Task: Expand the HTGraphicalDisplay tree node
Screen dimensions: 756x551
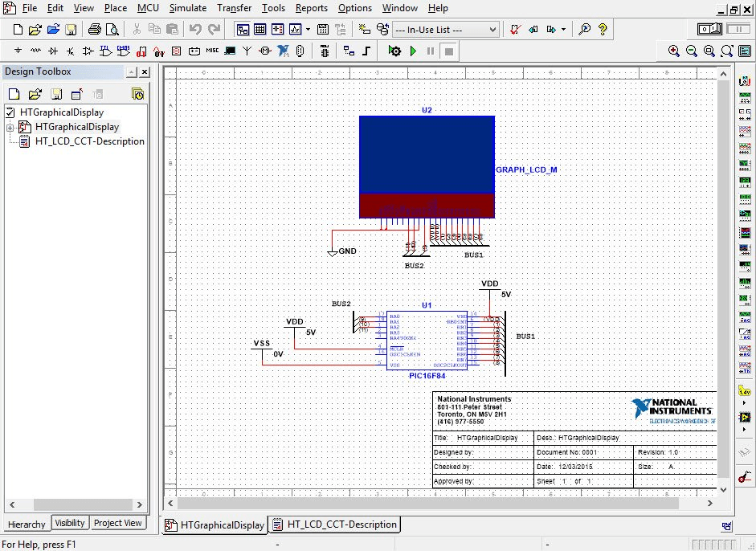Action: coord(10,128)
